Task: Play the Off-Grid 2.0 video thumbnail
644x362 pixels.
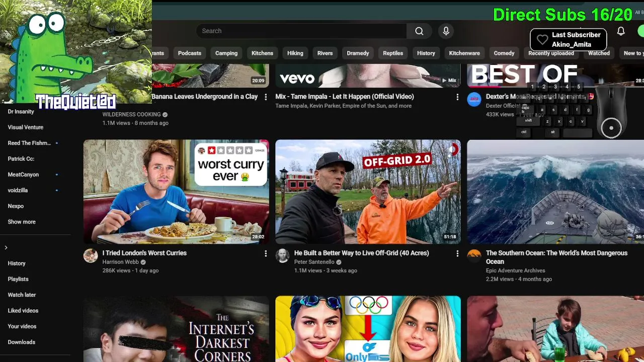Action: coord(368,192)
